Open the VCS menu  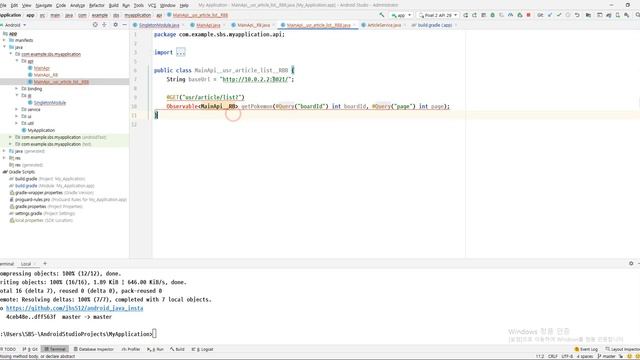[x=152, y=5]
